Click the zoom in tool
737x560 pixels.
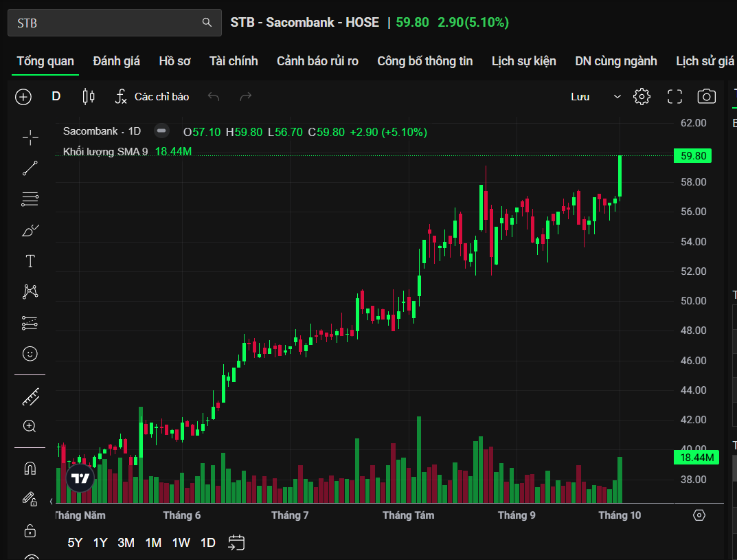click(x=30, y=426)
